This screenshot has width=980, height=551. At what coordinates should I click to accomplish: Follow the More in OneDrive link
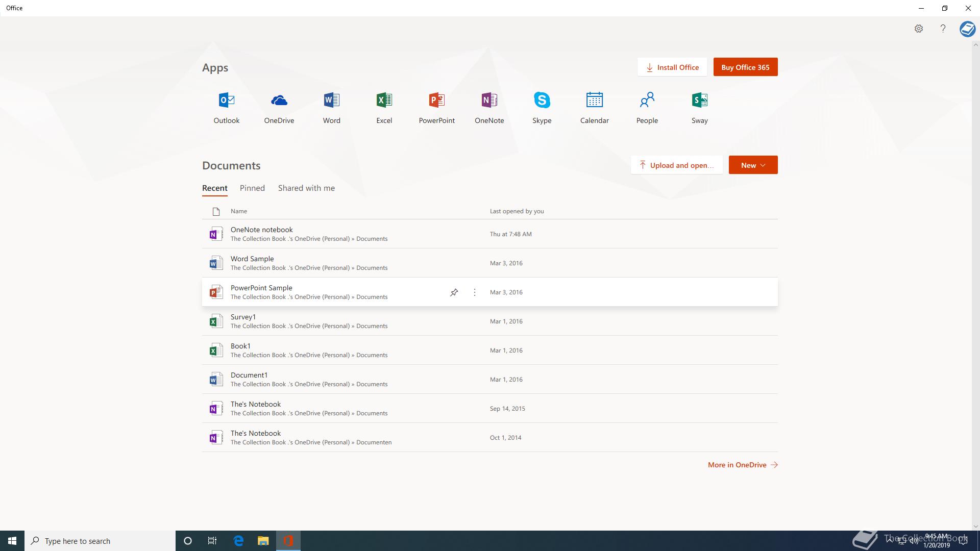743,465
